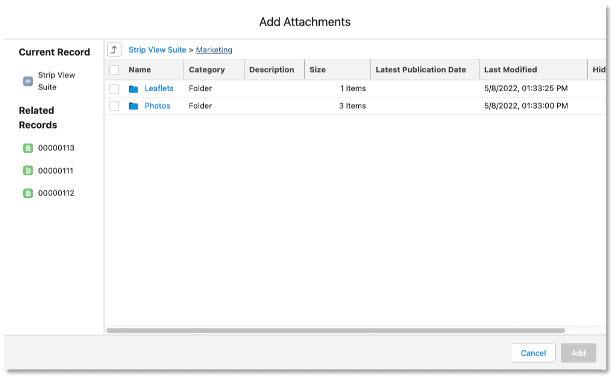Click the horizontal scrollbar at the bottom
The height and width of the screenshot is (380, 616).
pos(336,330)
